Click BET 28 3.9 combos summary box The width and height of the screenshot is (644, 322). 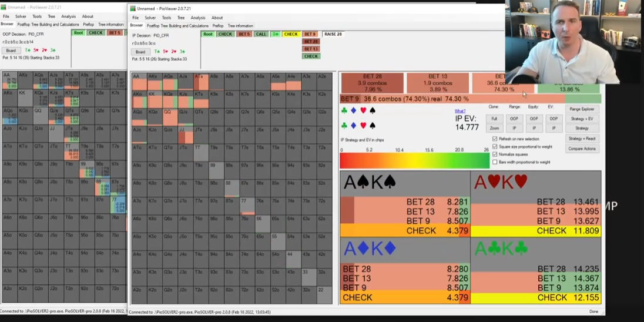(372, 83)
